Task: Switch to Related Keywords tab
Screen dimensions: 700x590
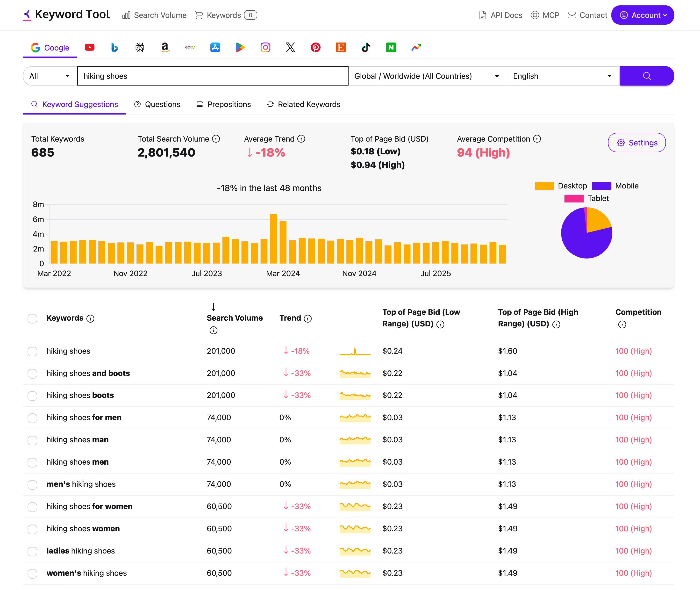Action: (303, 104)
